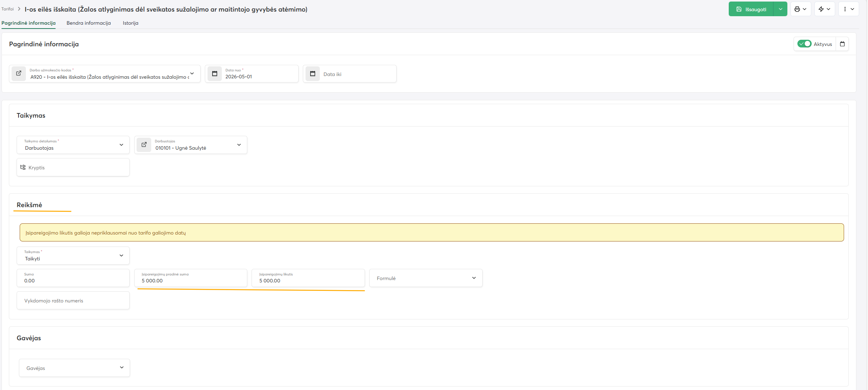868x390 pixels.
Task: Open linked Darbo užmokesčio kodas record
Action: [19, 73]
